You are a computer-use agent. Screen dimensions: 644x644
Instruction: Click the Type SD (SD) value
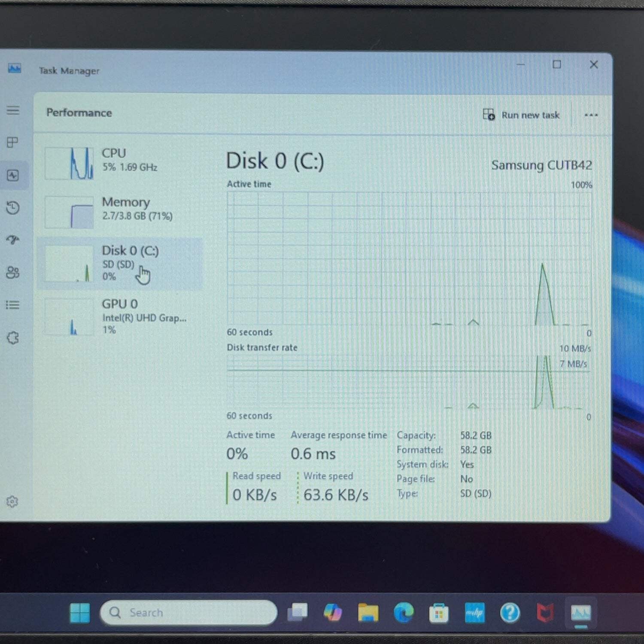point(476,494)
